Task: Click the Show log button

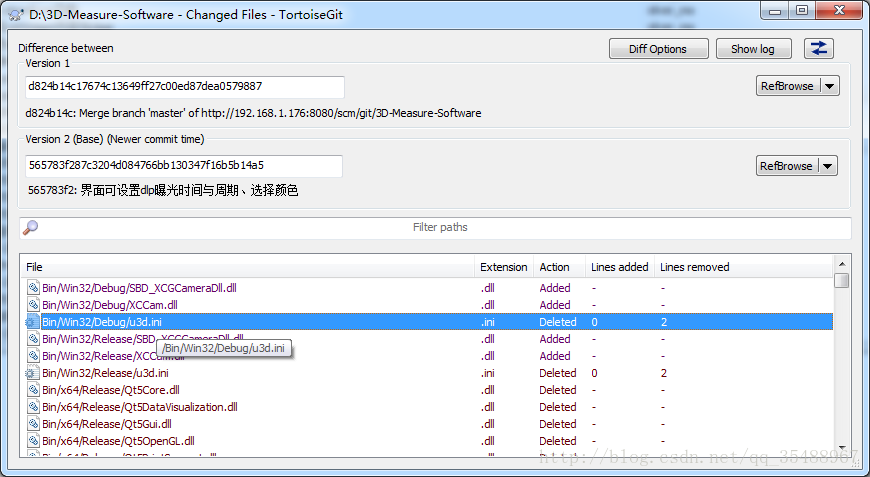Action: (752, 49)
